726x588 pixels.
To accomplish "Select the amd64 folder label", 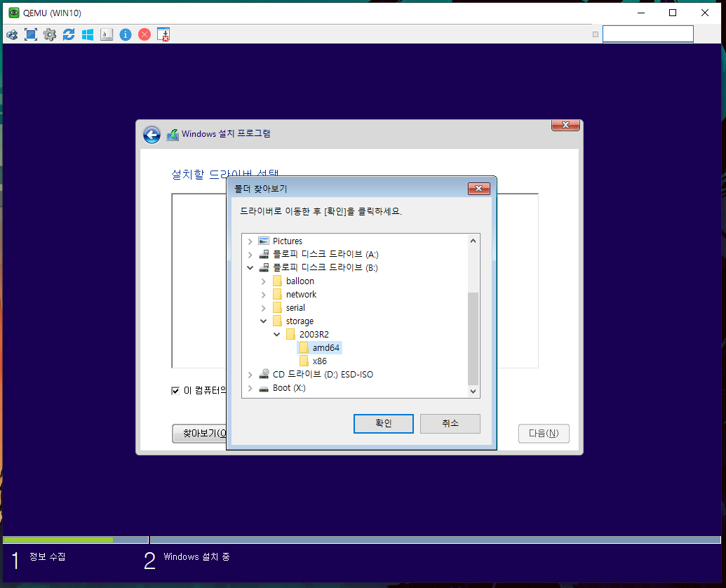I will pyautogui.click(x=326, y=348).
